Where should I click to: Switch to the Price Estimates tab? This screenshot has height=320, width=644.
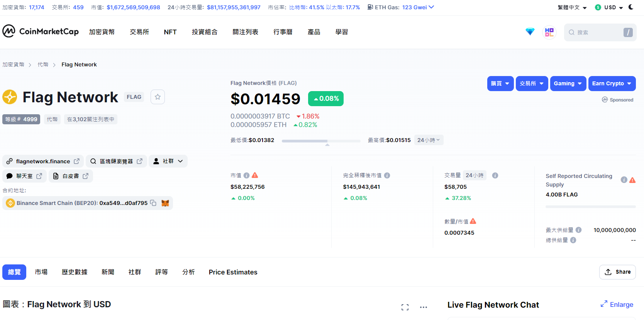pos(233,272)
